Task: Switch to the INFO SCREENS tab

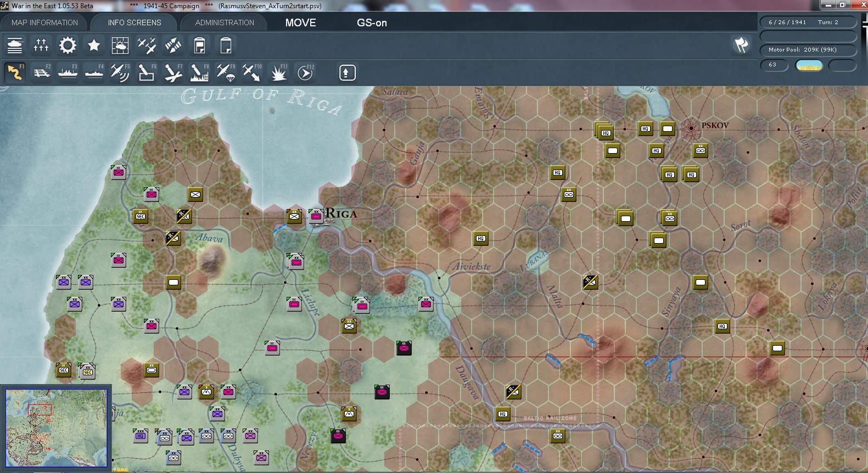Action: click(x=135, y=22)
